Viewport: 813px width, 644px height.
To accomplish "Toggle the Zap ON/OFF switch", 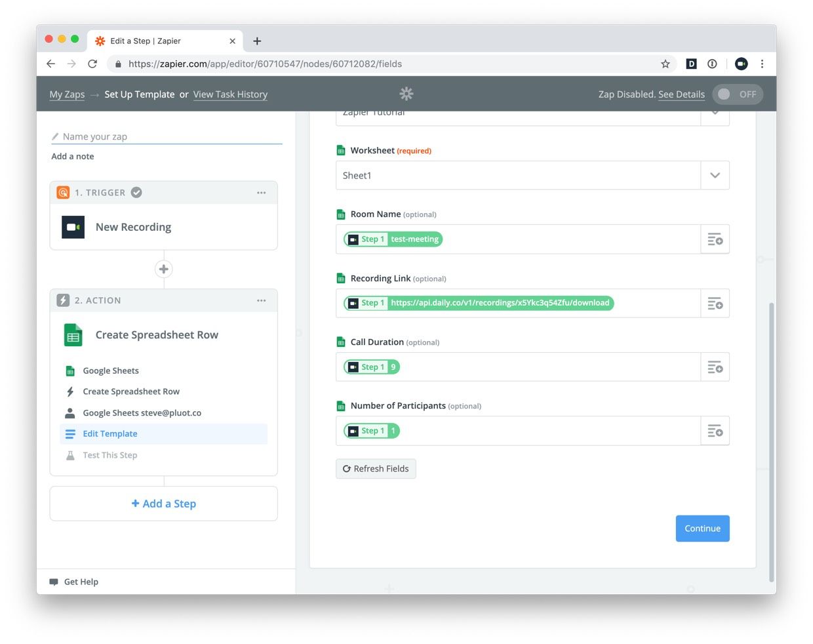I will coord(738,94).
